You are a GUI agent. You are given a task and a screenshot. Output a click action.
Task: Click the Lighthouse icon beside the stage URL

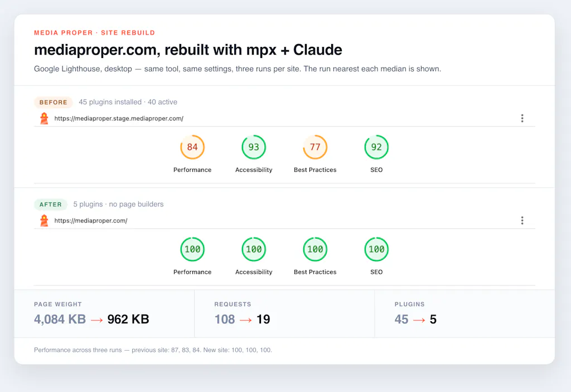pyautogui.click(x=44, y=118)
